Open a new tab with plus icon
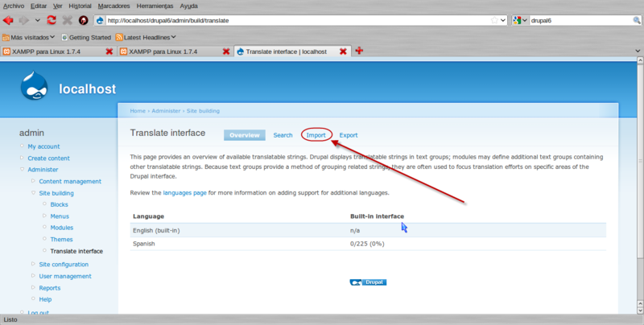644x325 pixels. point(359,51)
